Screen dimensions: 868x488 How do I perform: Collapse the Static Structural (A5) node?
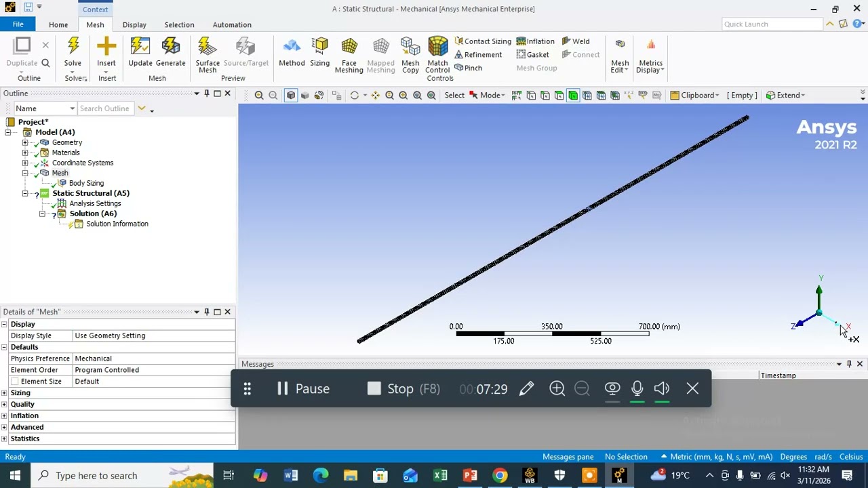pyautogui.click(x=25, y=193)
